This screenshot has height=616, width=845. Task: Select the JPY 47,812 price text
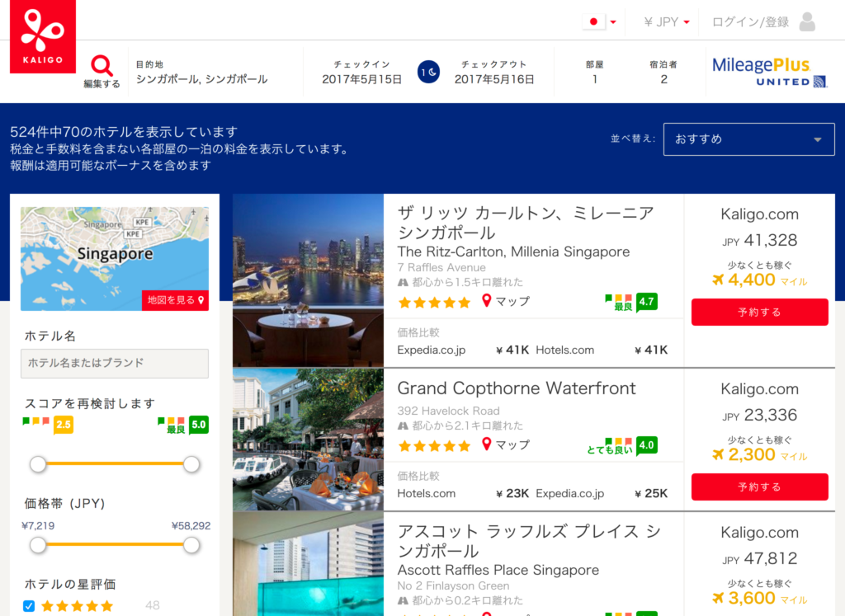759,558
